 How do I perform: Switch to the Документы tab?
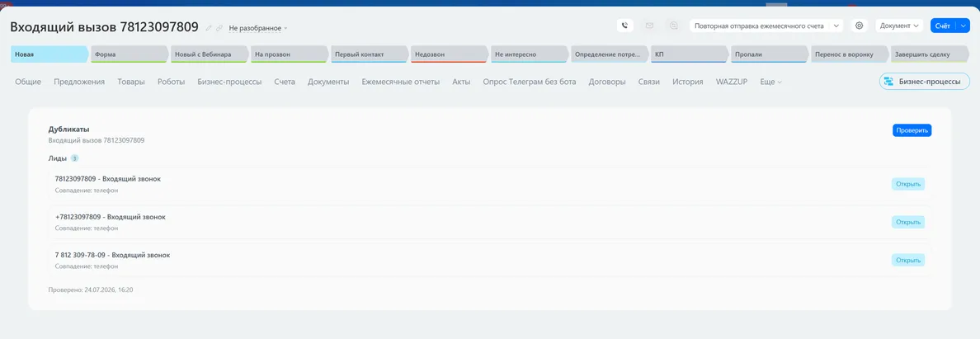tap(328, 82)
